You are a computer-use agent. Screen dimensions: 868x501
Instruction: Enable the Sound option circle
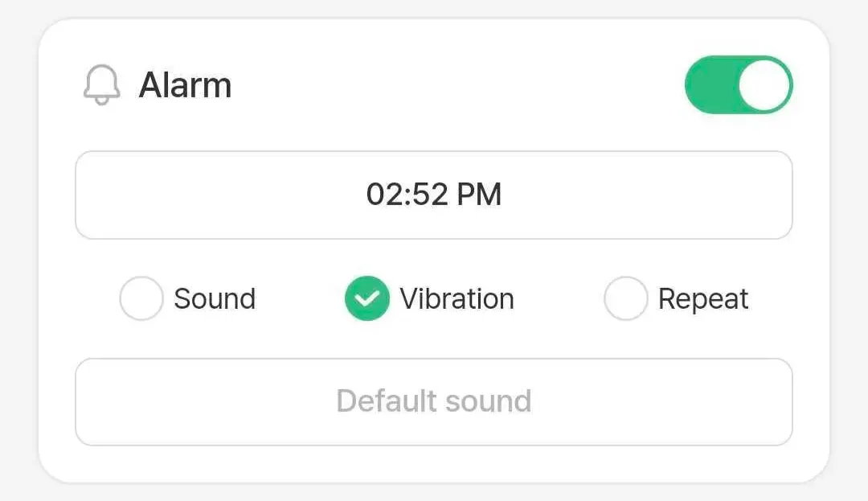click(x=141, y=299)
